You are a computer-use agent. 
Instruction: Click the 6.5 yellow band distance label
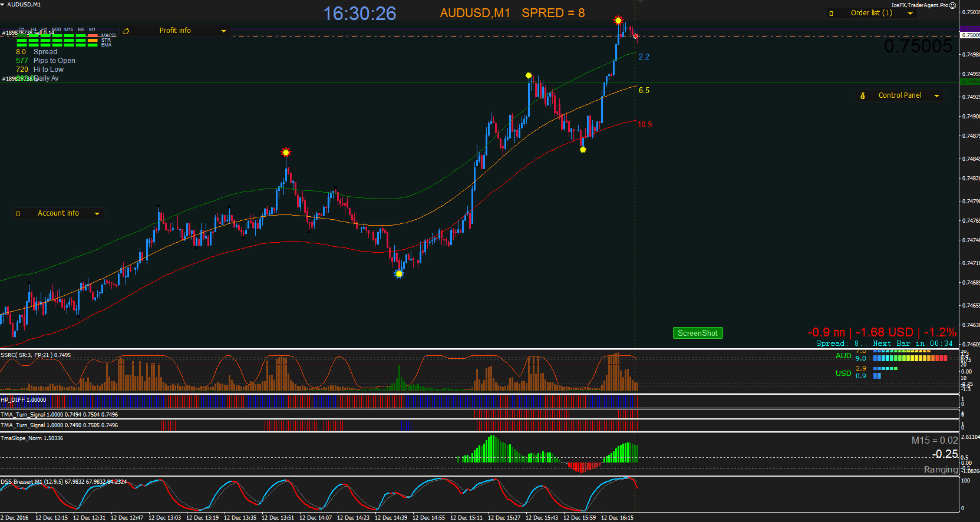(644, 90)
